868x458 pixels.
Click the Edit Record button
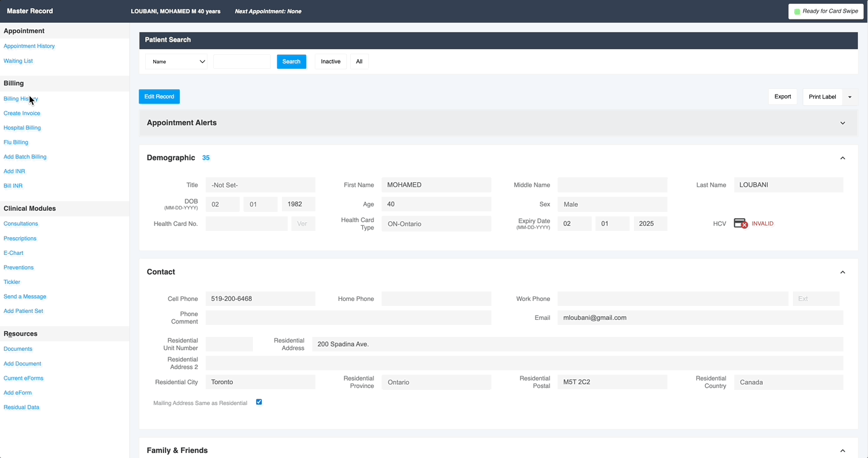click(x=159, y=97)
